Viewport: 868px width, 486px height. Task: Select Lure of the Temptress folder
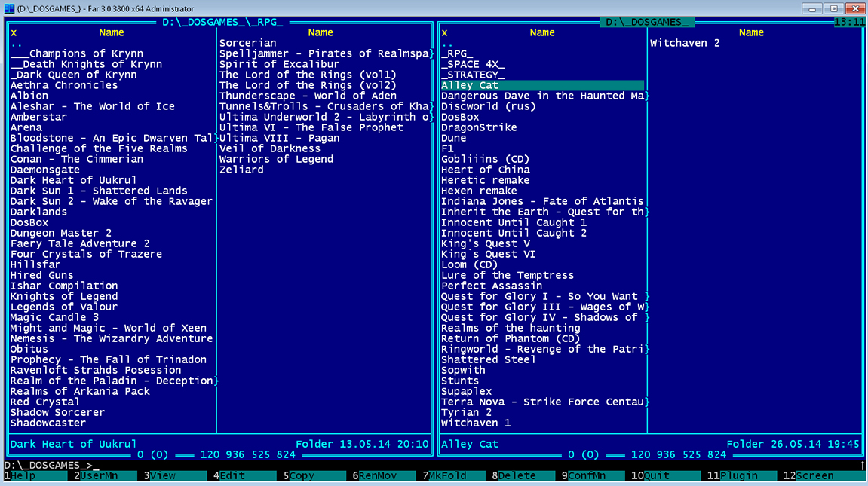tap(507, 275)
